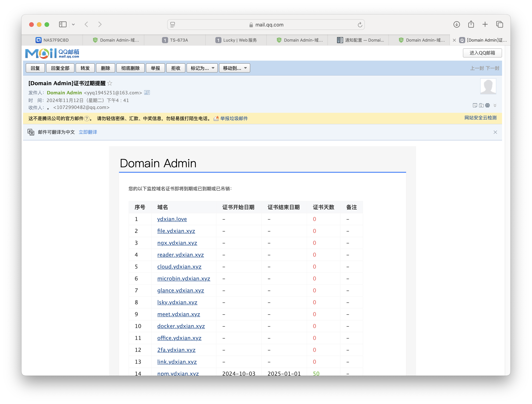This screenshot has height=404, width=532.
Task: Open the microbin.ydxian.xyz link
Action: pos(184,279)
